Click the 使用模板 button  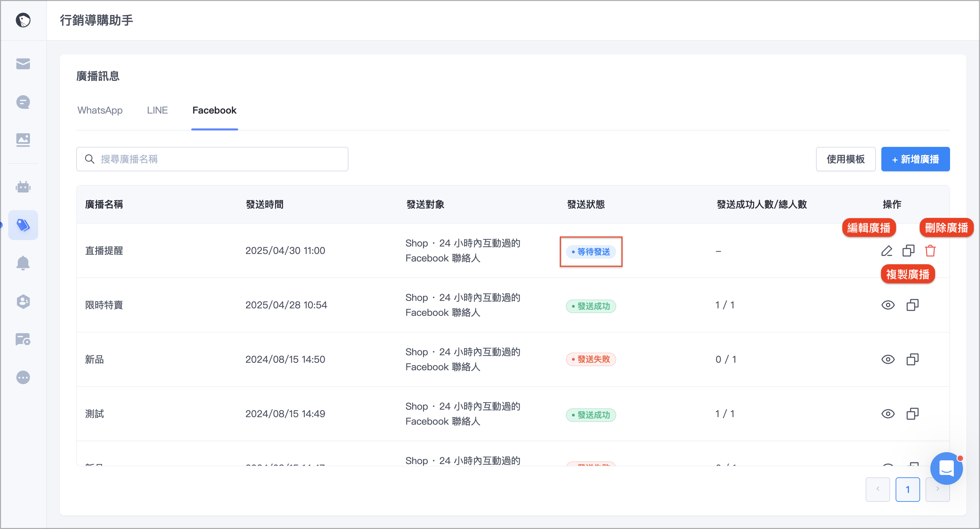(846, 159)
